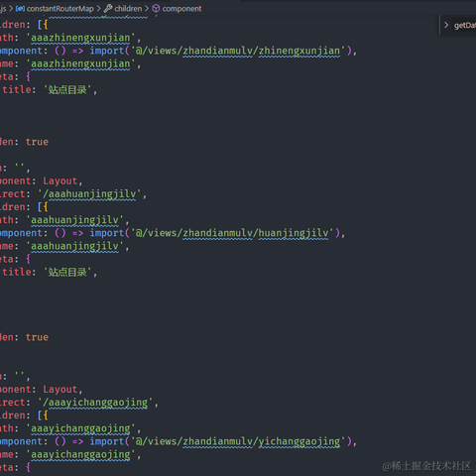Click the first 'true' value after hidden

tap(37, 142)
